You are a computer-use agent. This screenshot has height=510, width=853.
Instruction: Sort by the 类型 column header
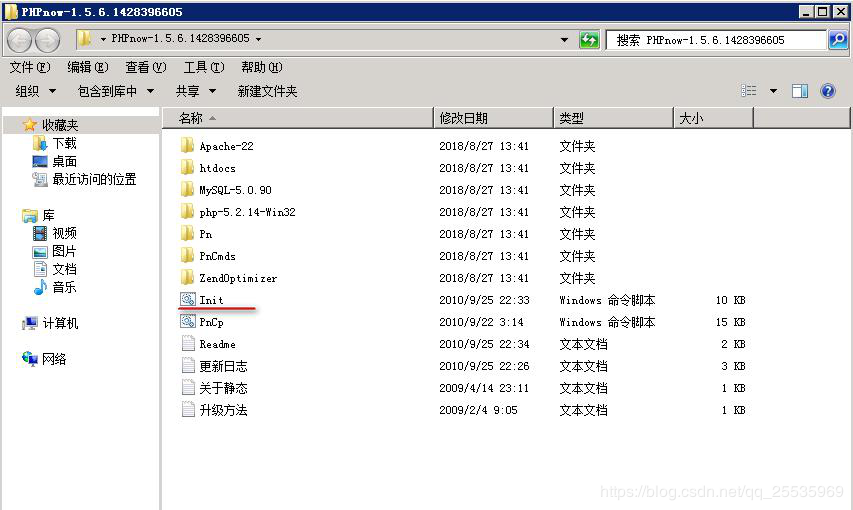pos(614,118)
